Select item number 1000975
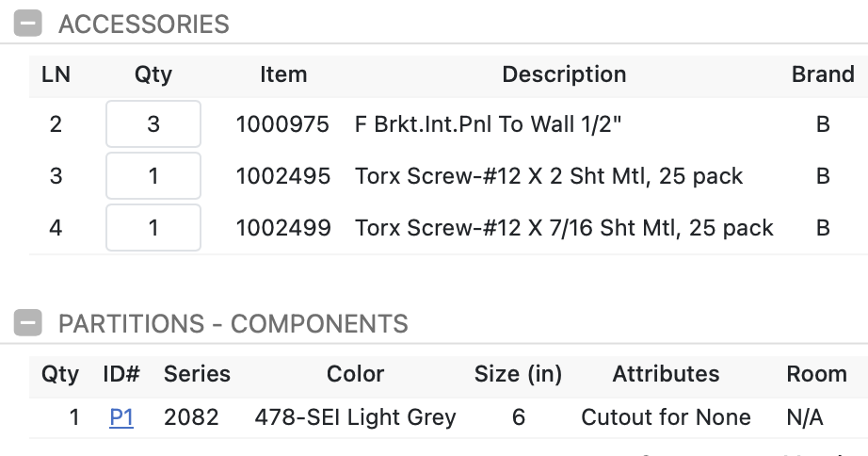This screenshot has width=868, height=456. [282, 124]
